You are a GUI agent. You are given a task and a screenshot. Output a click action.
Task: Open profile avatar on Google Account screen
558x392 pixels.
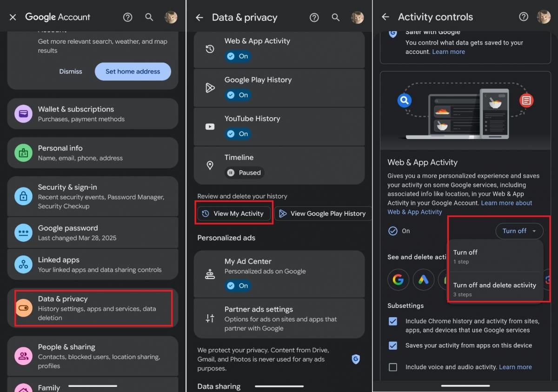click(x=171, y=17)
